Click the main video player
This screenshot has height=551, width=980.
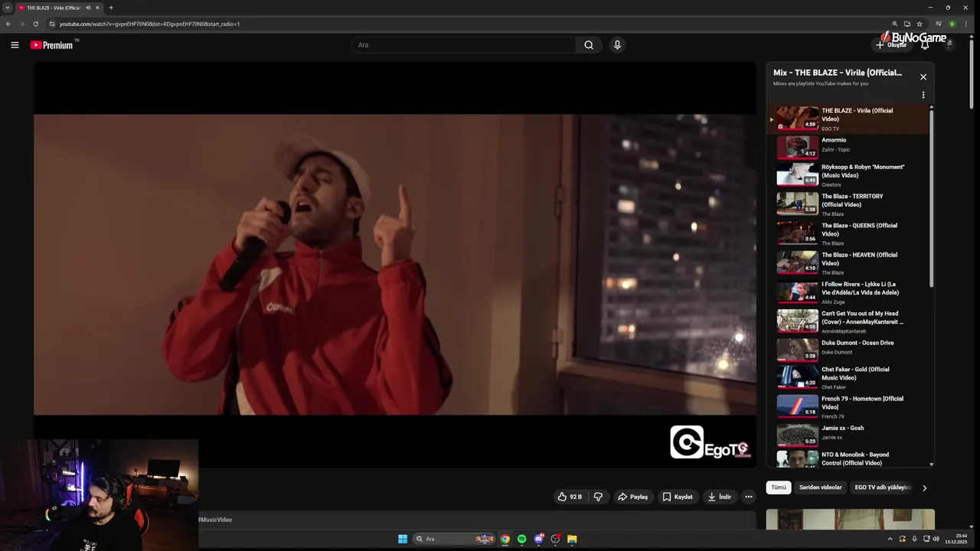[x=395, y=265]
